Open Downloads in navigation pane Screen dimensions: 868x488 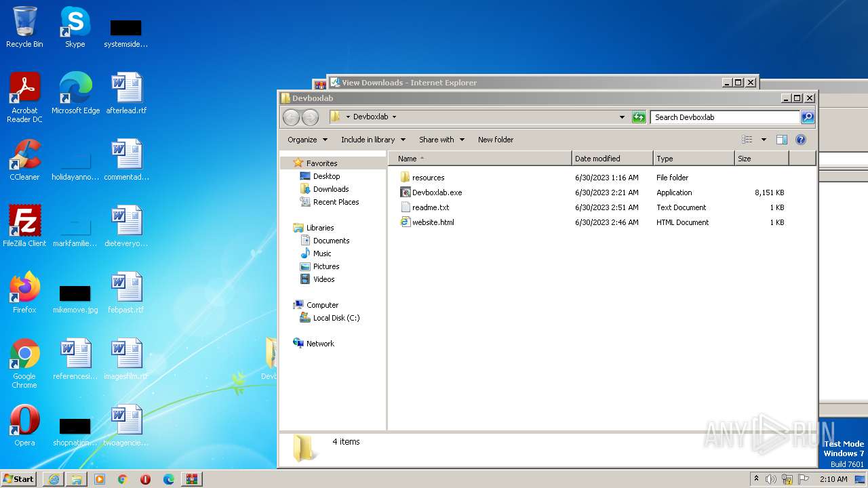pyautogui.click(x=331, y=189)
